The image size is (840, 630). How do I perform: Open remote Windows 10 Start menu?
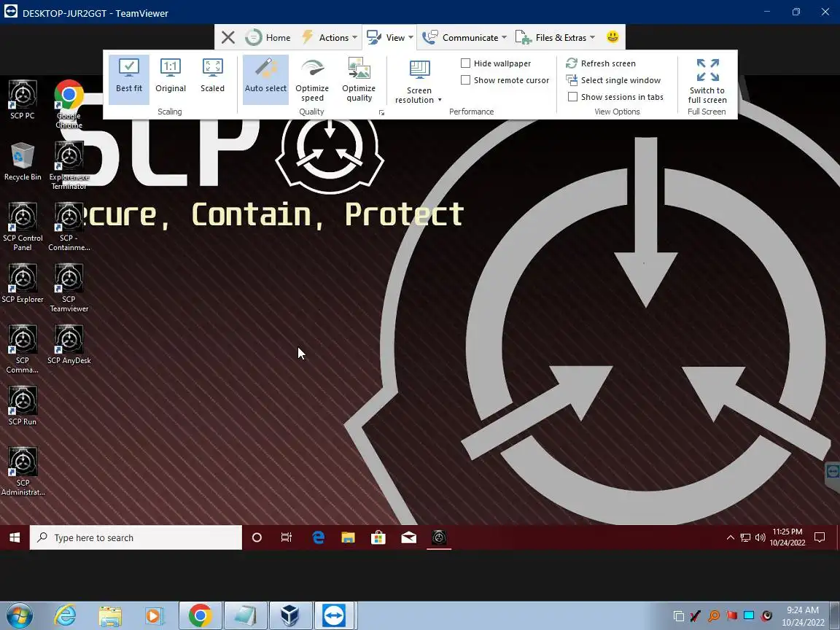pos(15,537)
